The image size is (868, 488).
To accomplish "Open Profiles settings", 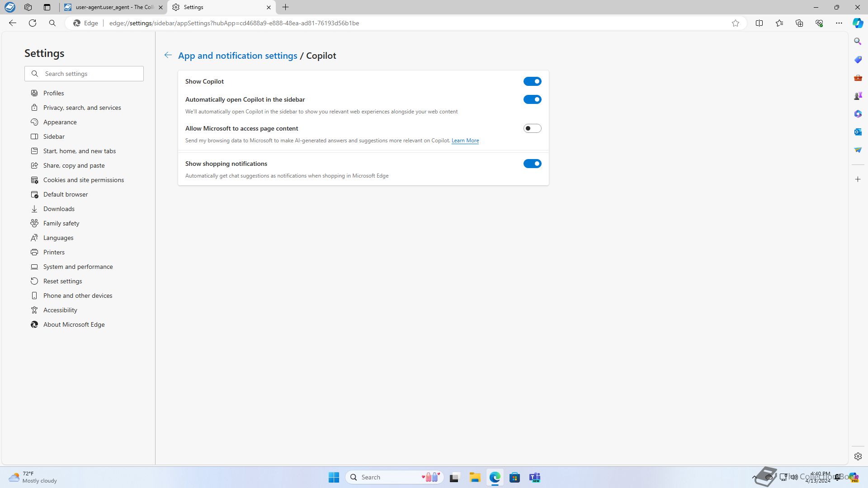I will click(x=53, y=93).
